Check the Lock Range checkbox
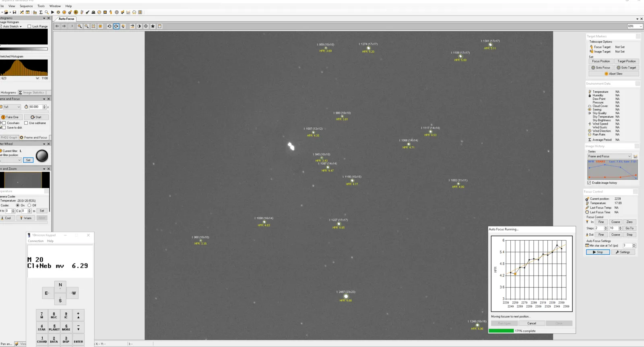This screenshot has width=644, height=347. (x=29, y=26)
